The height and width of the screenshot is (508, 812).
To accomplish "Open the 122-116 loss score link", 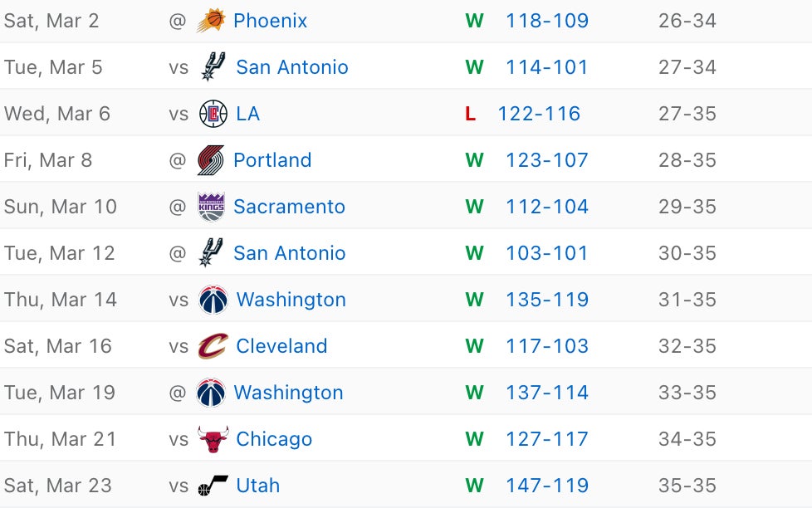I will [539, 114].
